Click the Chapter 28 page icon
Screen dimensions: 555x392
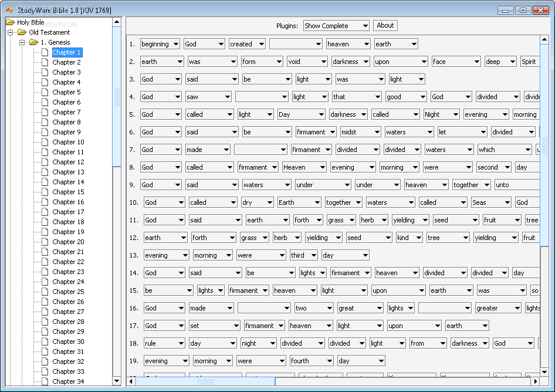point(45,322)
